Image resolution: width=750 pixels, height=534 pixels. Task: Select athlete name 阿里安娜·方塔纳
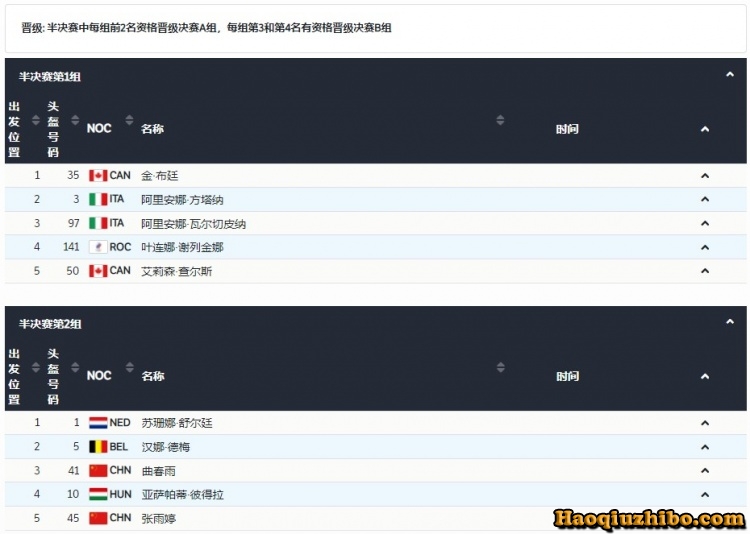tap(182, 200)
